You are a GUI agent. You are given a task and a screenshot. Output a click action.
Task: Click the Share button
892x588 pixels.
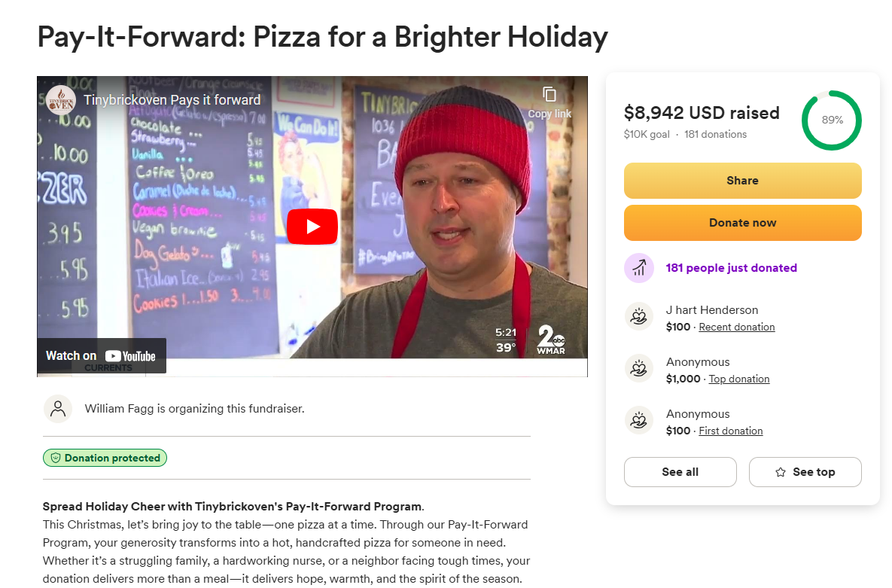click(742, 181)
